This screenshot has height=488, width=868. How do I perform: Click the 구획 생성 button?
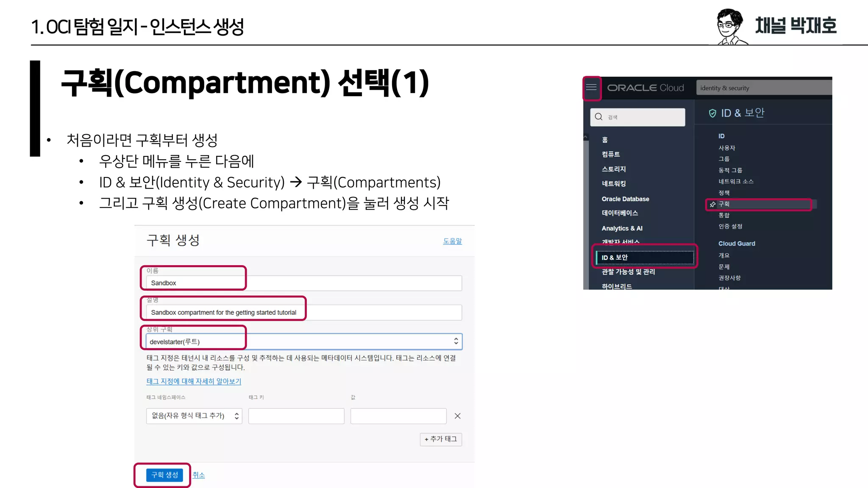click(x=165, y=475)
